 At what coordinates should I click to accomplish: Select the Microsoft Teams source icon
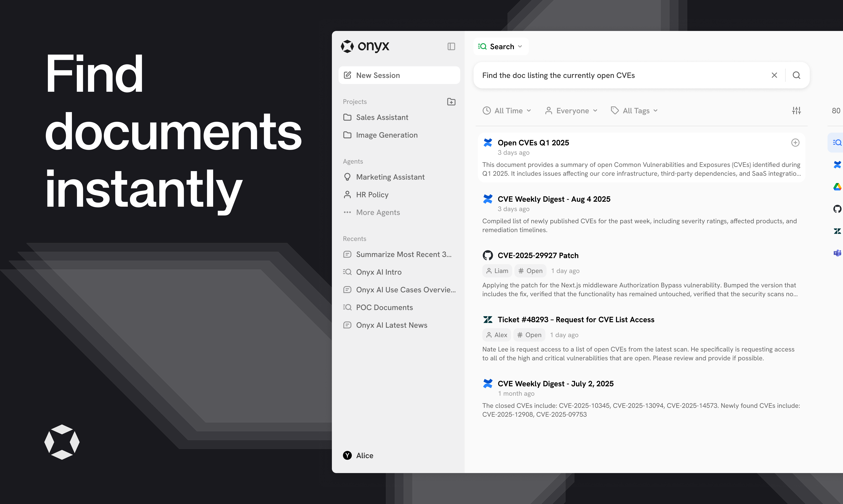pyautogui.click(x=837, y=253)
